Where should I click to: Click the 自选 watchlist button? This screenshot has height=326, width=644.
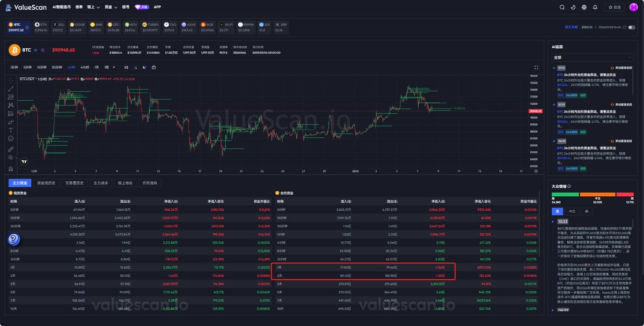(614, 7)
